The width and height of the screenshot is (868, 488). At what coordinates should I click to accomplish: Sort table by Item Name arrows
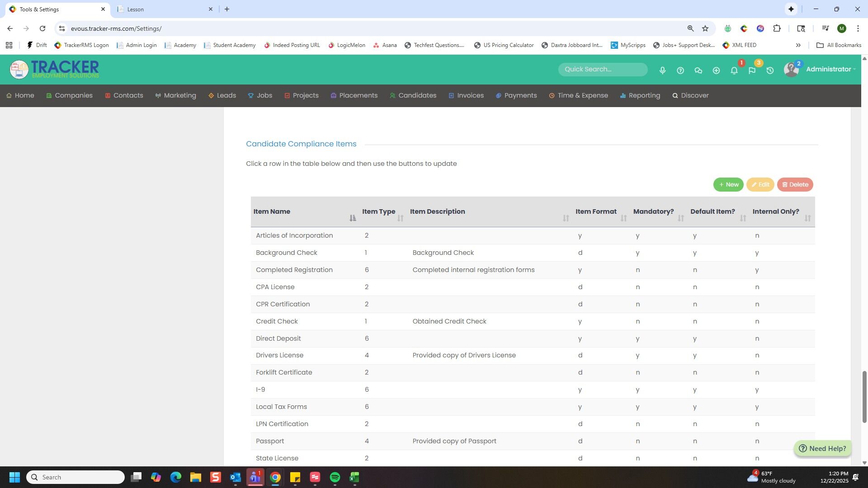pos(353,218)
